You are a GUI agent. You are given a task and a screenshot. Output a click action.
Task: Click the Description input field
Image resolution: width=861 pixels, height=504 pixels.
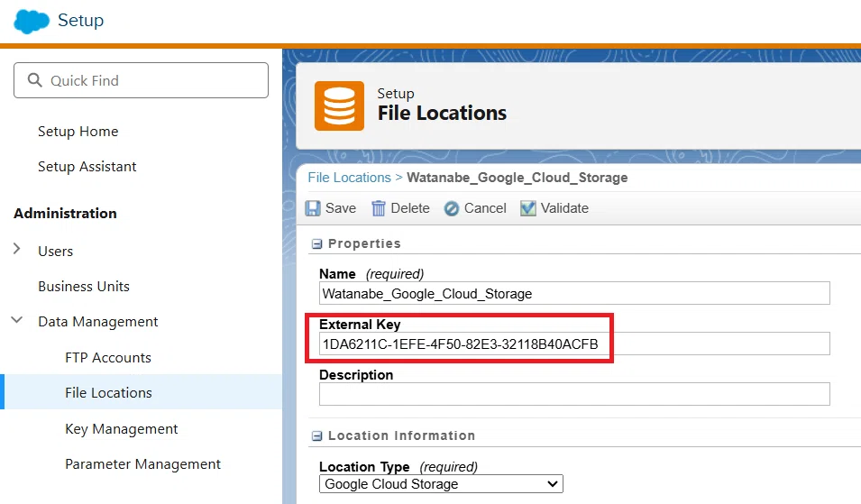[574, 394]
